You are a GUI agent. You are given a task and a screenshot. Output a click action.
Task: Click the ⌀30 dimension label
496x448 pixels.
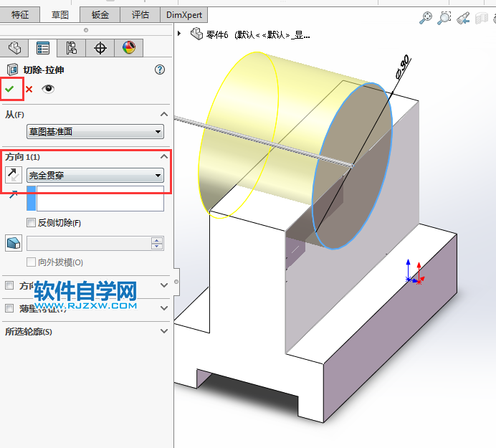point(403,67)
